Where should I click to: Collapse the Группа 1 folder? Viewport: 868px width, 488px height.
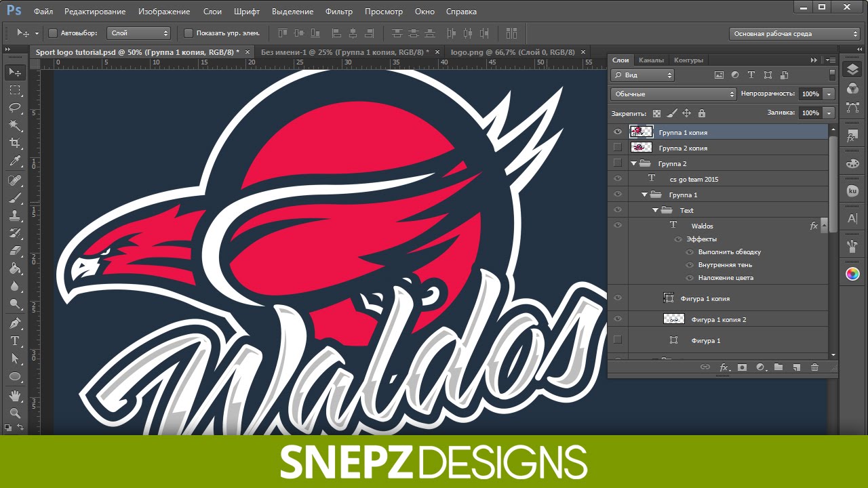[x=645, y=195]
